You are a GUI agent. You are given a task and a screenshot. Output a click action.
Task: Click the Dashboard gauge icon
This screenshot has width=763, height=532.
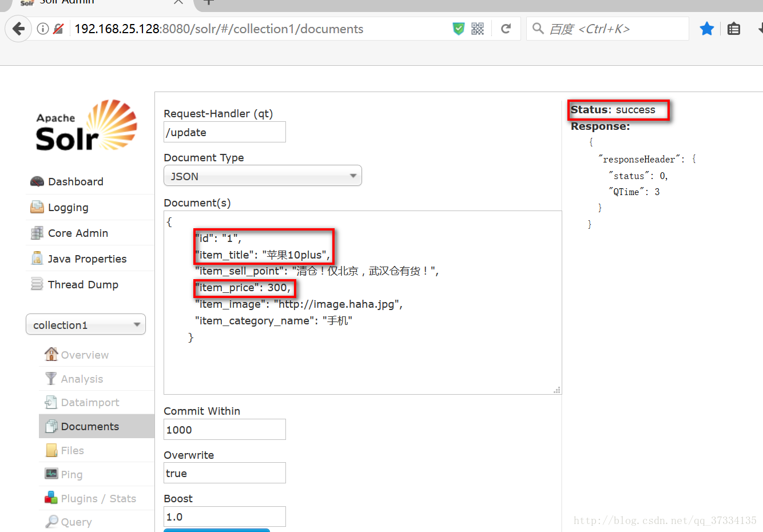tap(37, 181)
